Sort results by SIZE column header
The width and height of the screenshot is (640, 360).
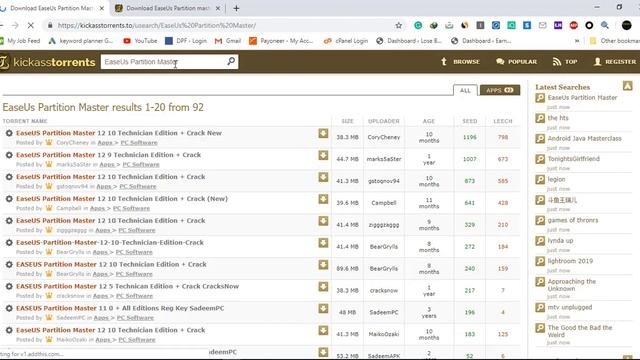(347, 121)
